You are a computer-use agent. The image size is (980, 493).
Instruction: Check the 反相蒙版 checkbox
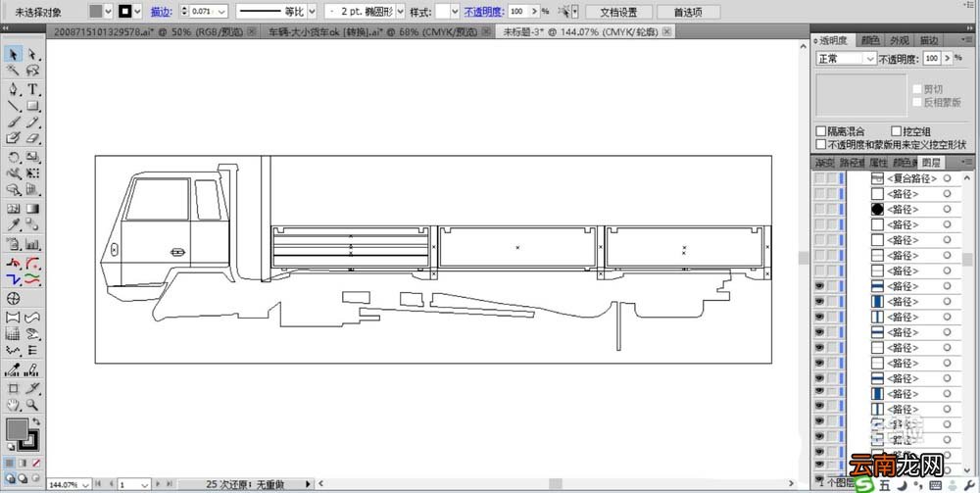click(x=917, y=103)
